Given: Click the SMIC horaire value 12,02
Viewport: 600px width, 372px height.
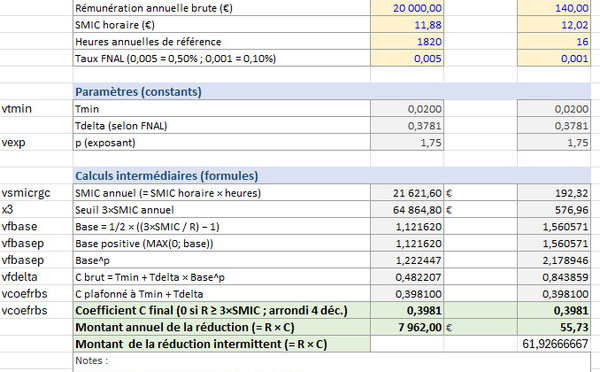Looking at the screenshot, I should 554,24.
